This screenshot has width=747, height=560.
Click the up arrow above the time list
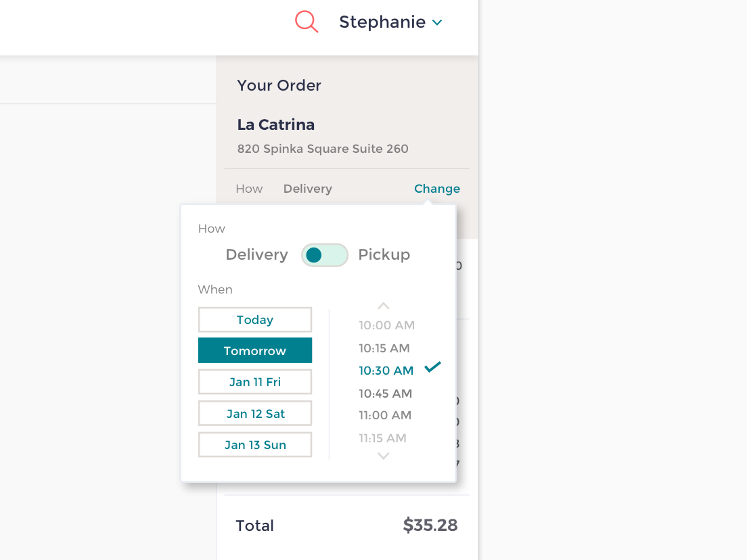383,306
